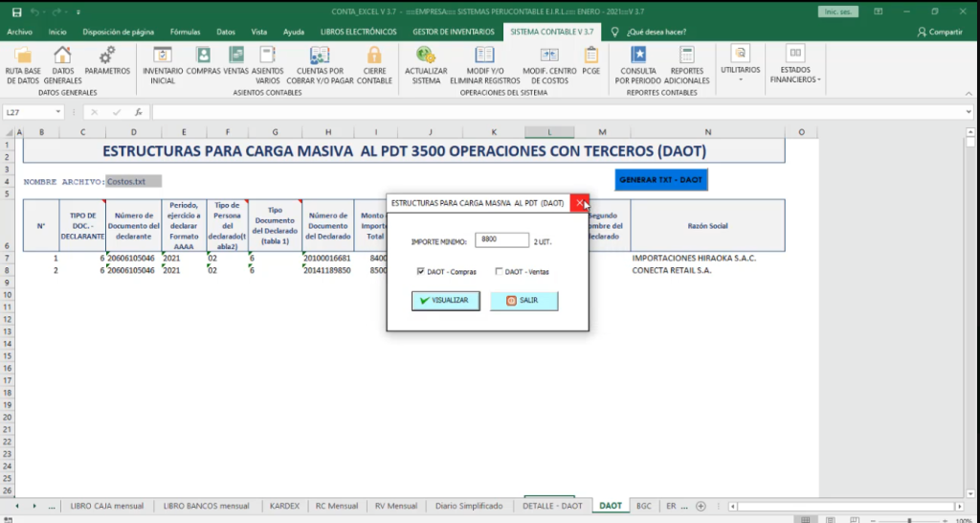Click the Costos.txt file name cell
The image size is (980, 523).
(x=133, y=181)
